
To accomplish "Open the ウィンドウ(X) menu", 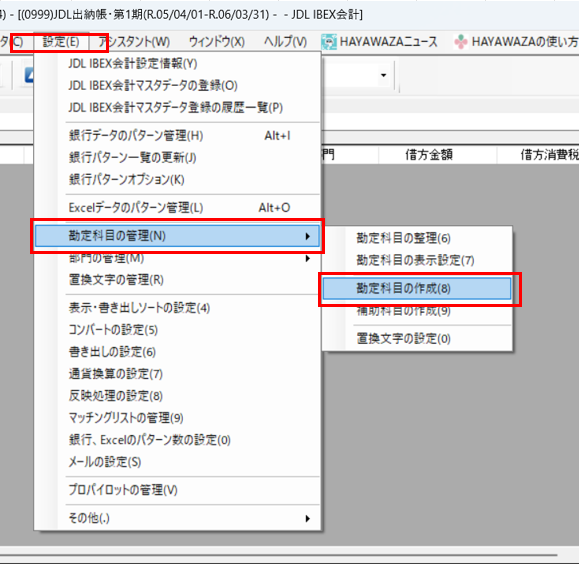I will pos(217,42).
